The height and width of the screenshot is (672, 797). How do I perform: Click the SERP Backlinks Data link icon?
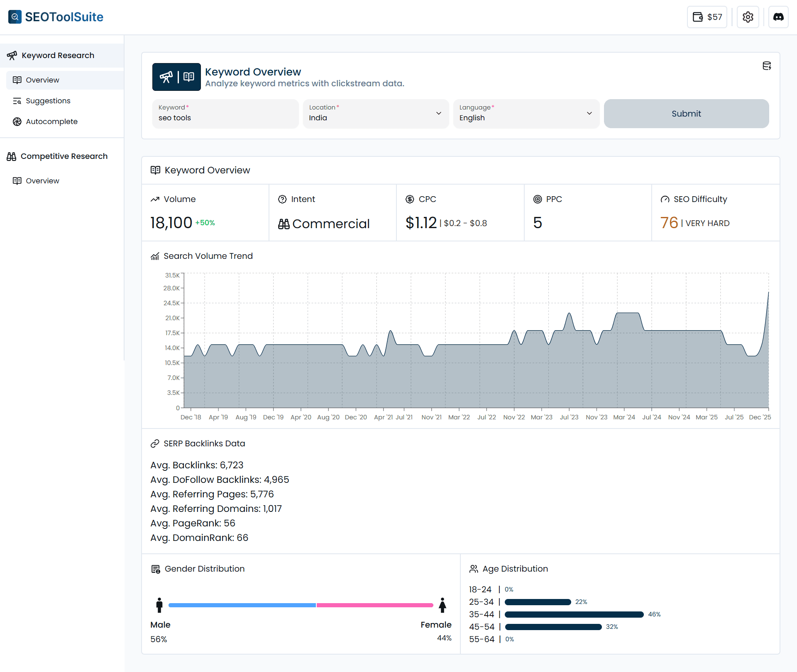[x=155, y=443]
